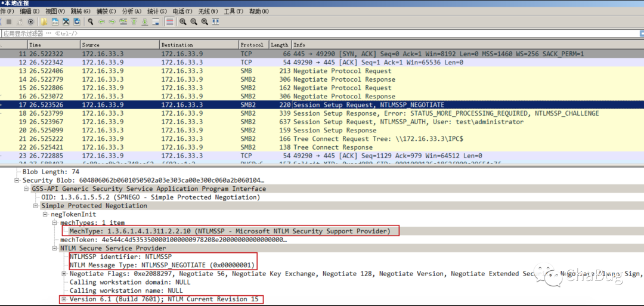Open the 统计(S) menu
Screen dimensions: 644x306
[x=157, y=11]
